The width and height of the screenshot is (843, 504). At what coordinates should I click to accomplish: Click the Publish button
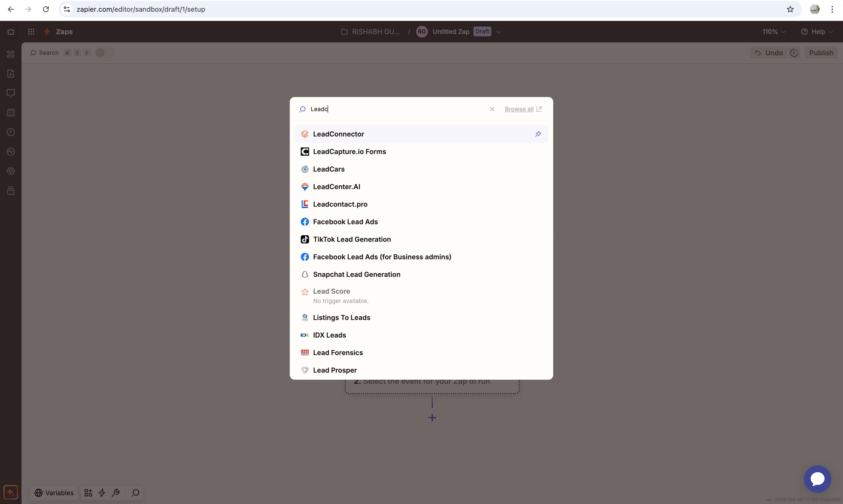(x=821, y=53)
